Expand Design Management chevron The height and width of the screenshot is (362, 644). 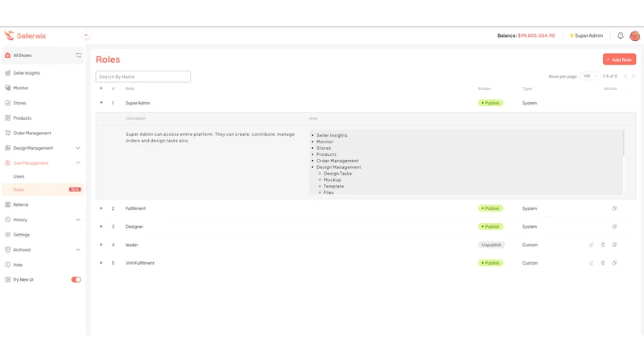click(x=78, y=148)
